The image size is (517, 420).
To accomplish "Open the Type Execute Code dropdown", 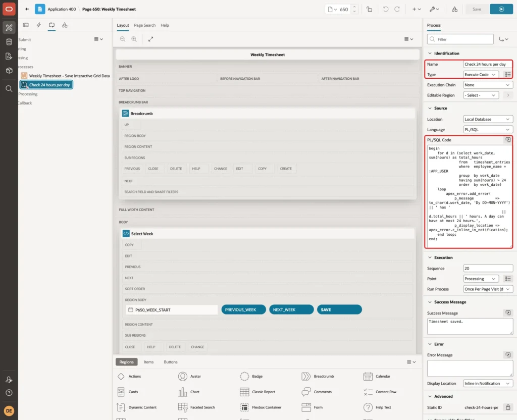I will tap(481, 75).
